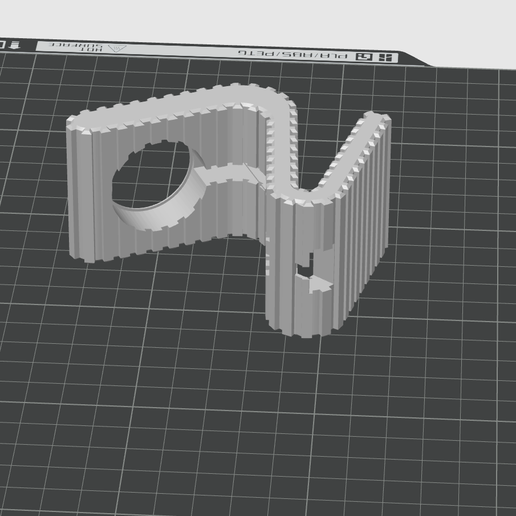The width and height of the screenshot is (516, 516).
Task: Click the hot surface warning triangle icon
Action: pyautogui.click(x=118, y=48)
